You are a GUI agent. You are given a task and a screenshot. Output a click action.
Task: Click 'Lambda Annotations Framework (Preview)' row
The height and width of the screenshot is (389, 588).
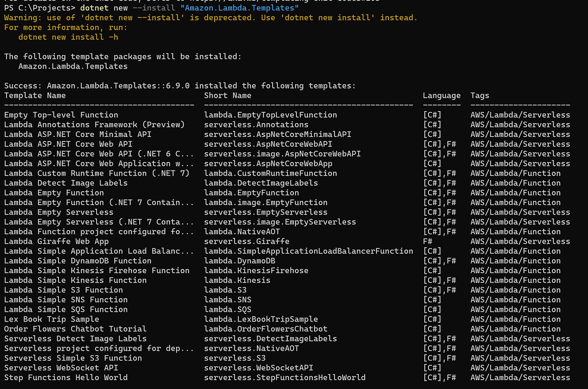pyautogui.click(x=287, y=124)
